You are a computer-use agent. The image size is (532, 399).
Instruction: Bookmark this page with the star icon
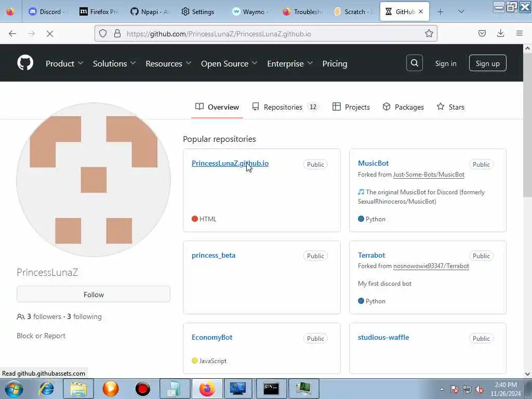tap(429, 33)
